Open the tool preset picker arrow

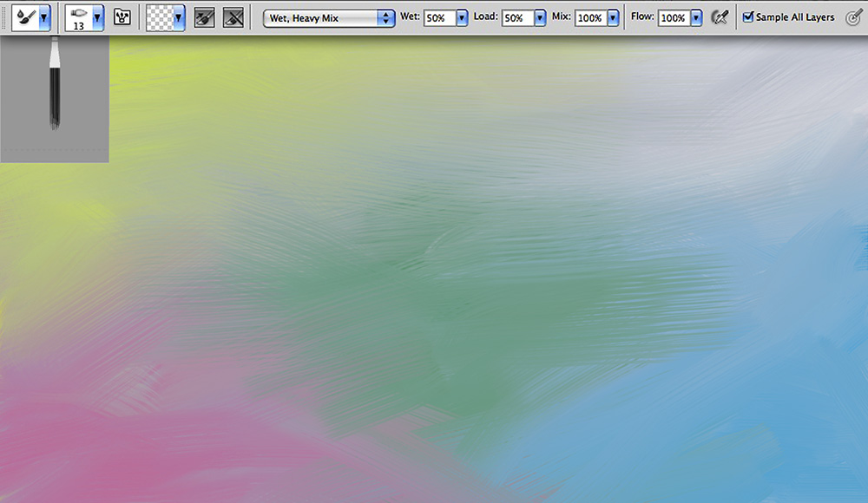pos(43,17)
